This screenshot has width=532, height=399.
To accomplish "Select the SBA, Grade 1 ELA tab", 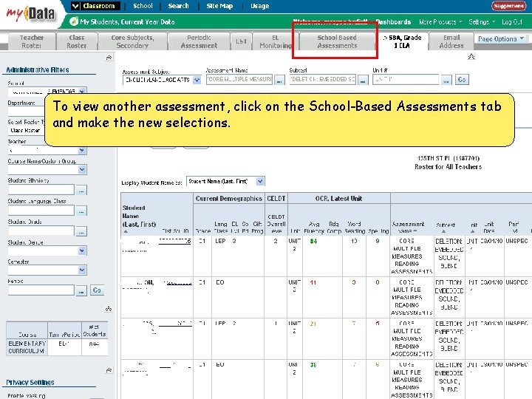I will coord(403,41).
